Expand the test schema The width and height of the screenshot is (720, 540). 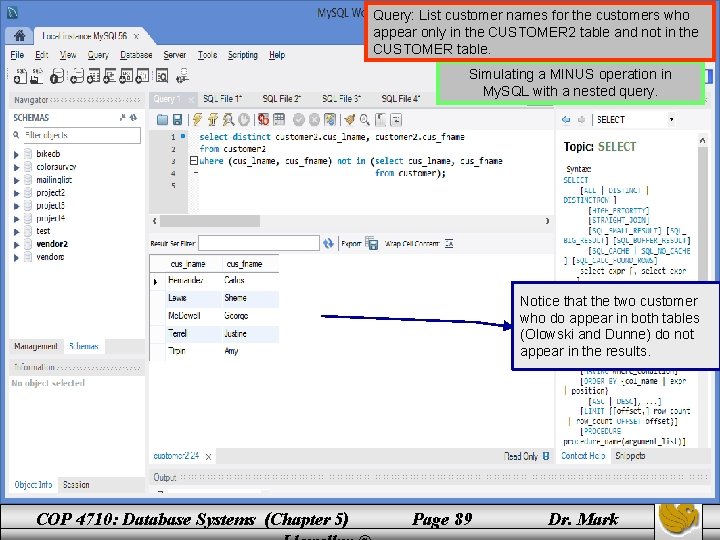tap(17, 232)
